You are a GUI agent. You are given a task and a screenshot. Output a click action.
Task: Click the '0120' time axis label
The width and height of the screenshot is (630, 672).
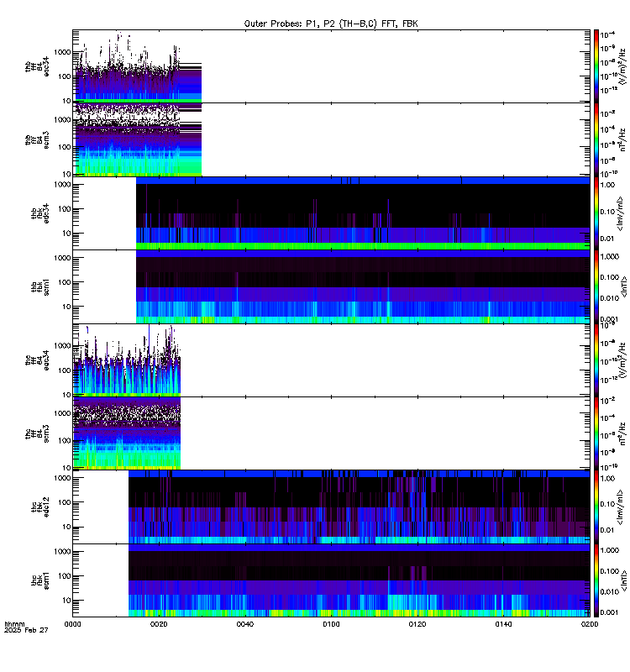417,624
